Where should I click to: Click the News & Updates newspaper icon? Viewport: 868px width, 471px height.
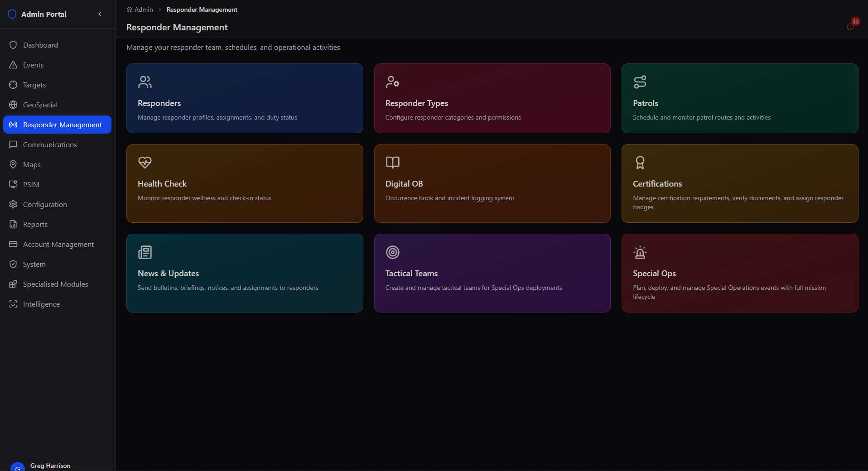145,252
